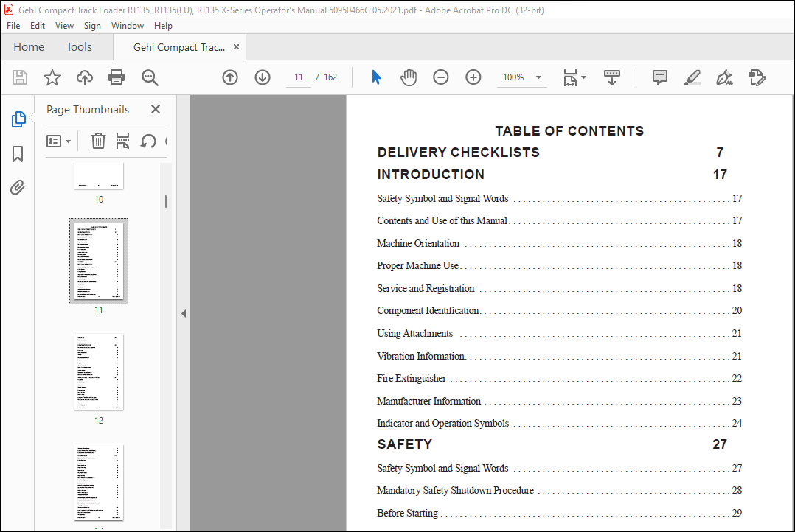Go to previous page arrow

[x=230, y=77]
